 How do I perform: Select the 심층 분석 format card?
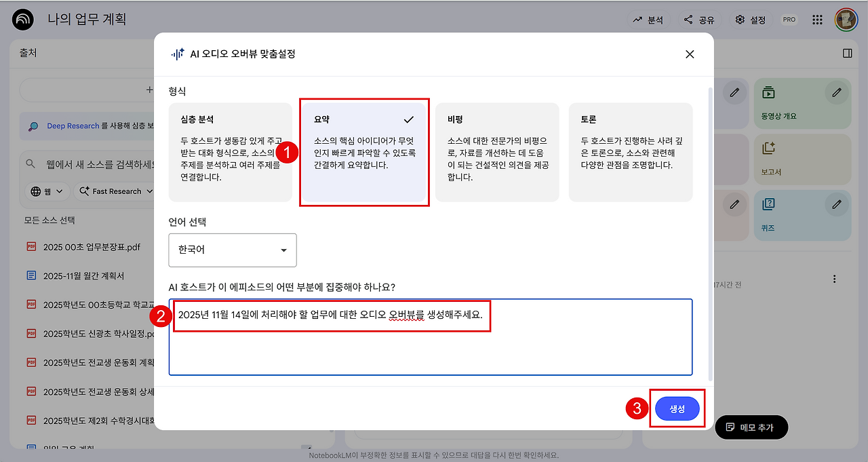(x=230, y=152)
